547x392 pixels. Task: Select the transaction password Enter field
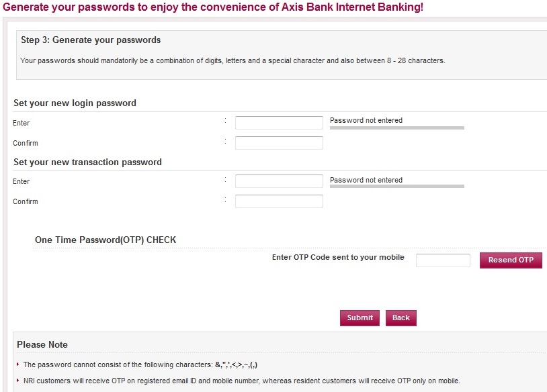279,181
